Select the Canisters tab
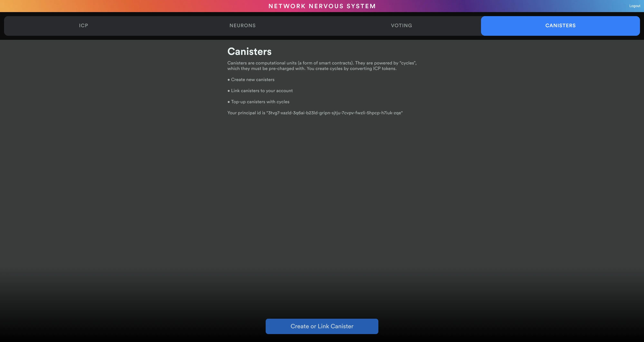 (560, 26)
